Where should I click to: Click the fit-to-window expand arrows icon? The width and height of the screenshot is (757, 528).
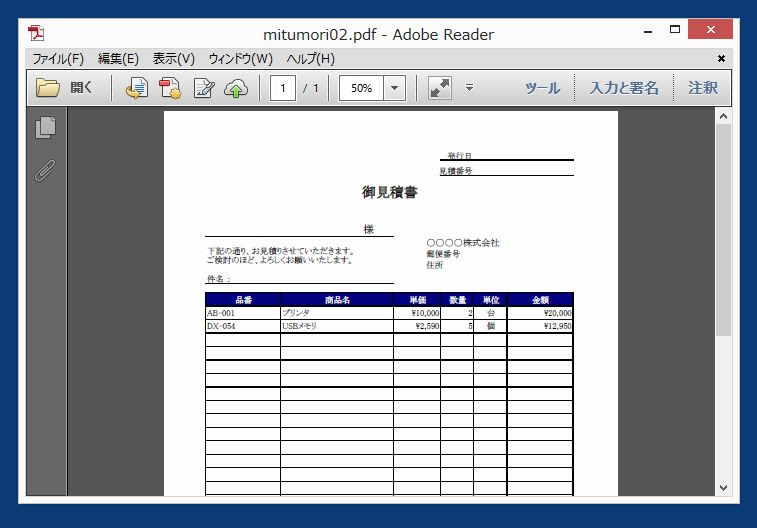(440, 88)
